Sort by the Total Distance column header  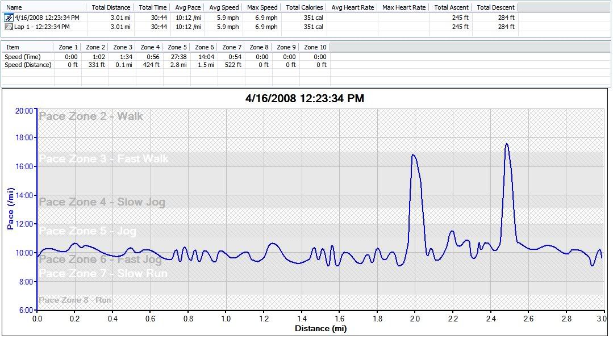click(x=111, y=7)
